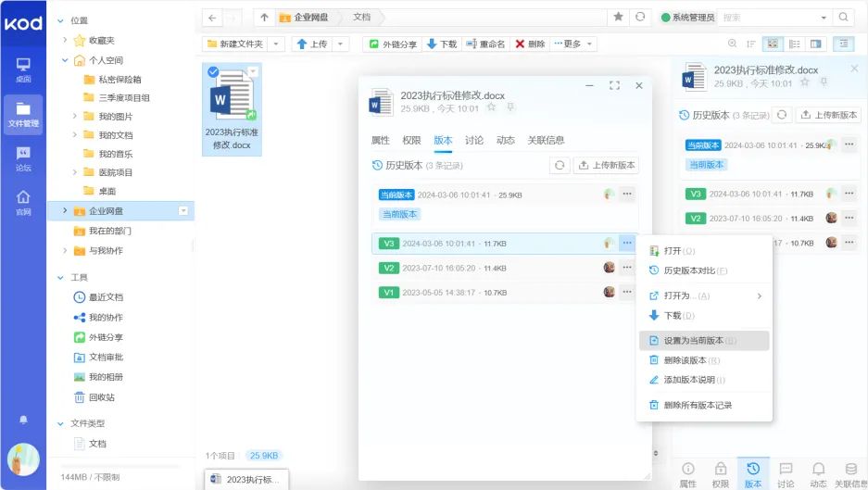Click the 外链分享 toolbar button

coord(393,44)
